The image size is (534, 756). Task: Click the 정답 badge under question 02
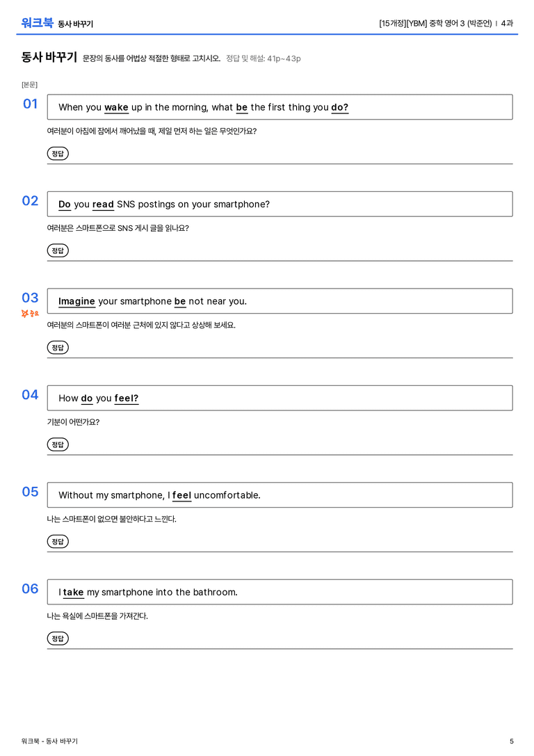tap(58, 250)
